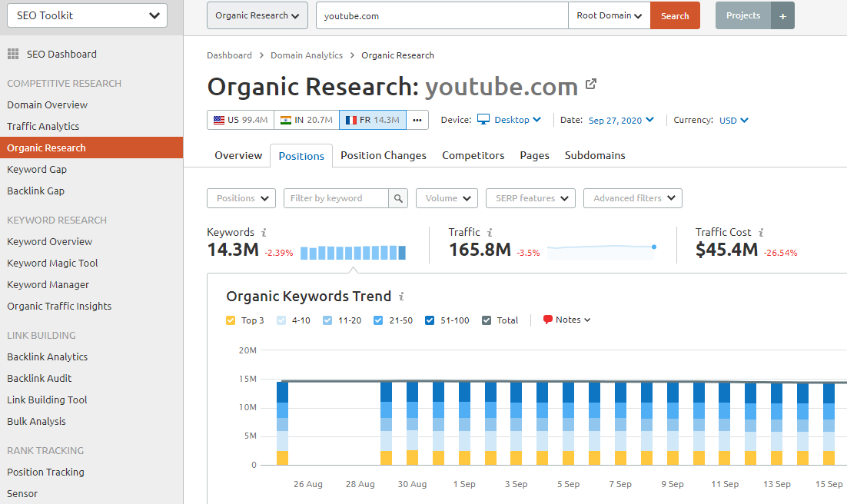Open Keyword Magic Tool in sidebar
847x504 pixels.
52,263
